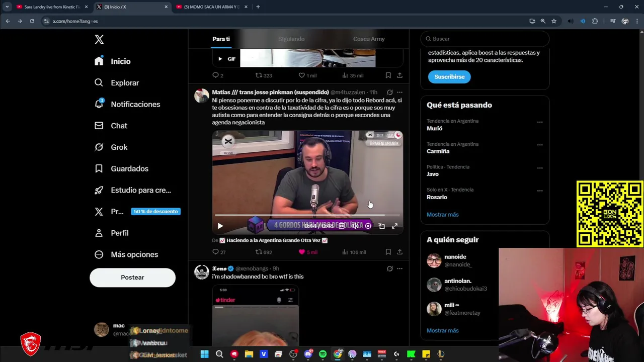The image size is (644, 362).
Task: Open the Carmiña trending topic
Action: point(438,151)
